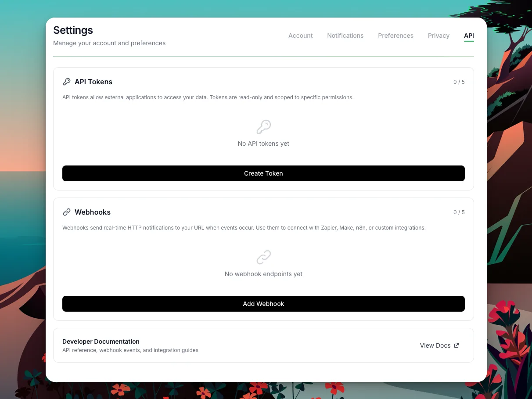Viewport: 532px width, 399px height.
Task: Open the Privacy settings tab
Action: (x=439, y=36)
